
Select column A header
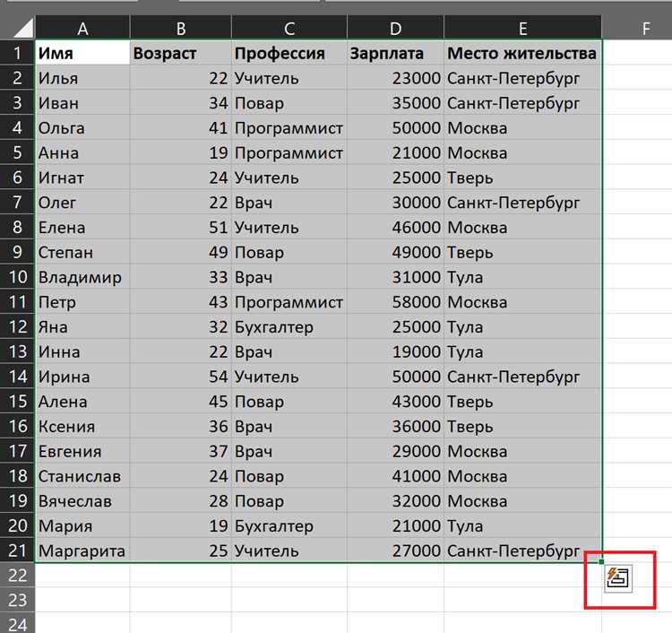click(x=82, y=29)
